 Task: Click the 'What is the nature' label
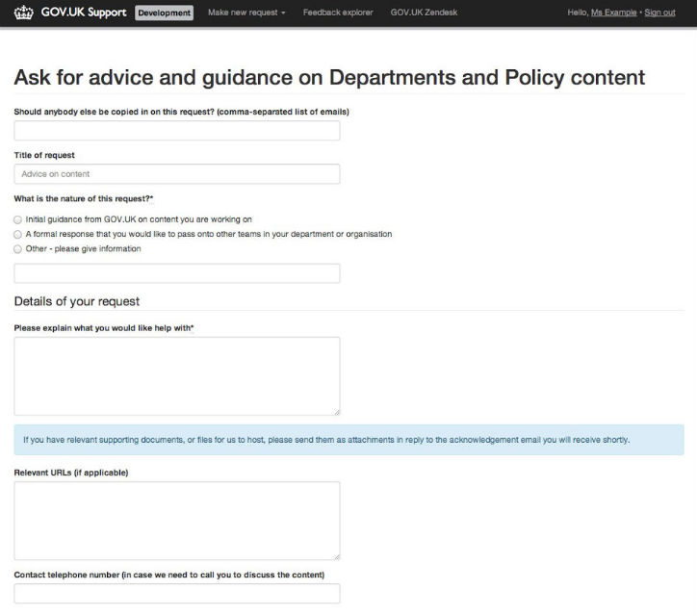[84, 198]
